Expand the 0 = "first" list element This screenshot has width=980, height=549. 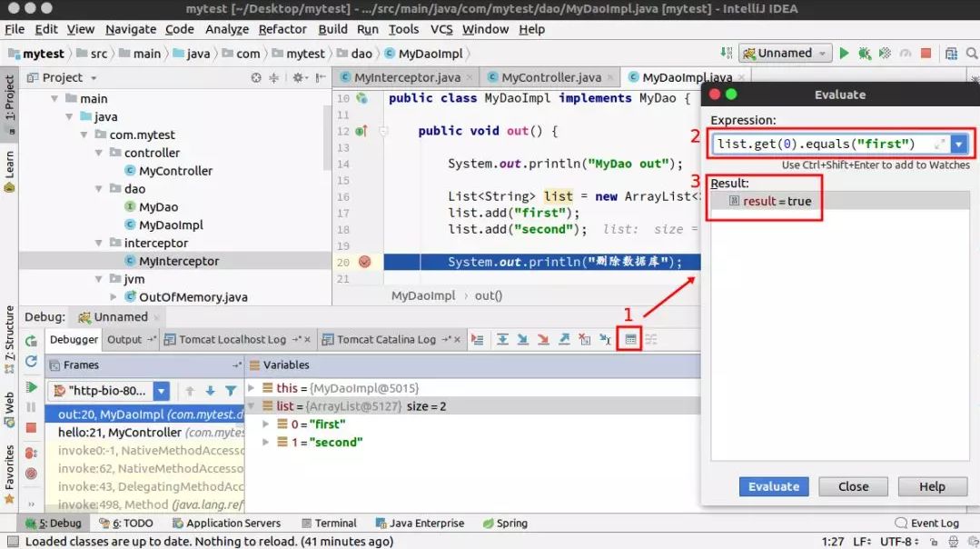tap(265, 424)
